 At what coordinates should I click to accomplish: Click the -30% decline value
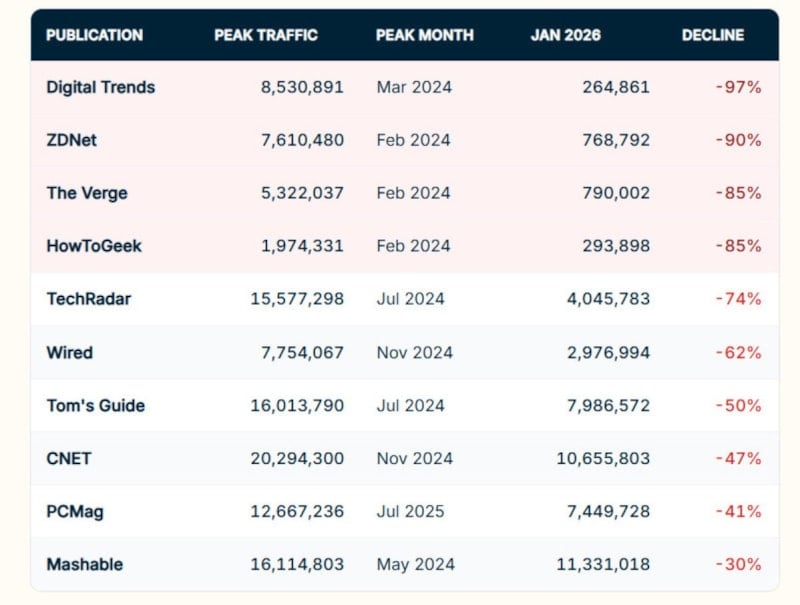coord(738,564)
